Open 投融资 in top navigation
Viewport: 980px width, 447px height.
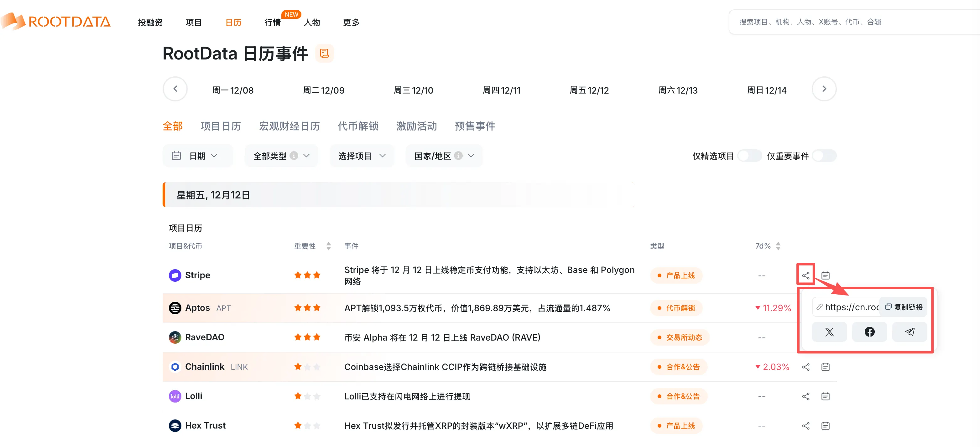(150, 23)
